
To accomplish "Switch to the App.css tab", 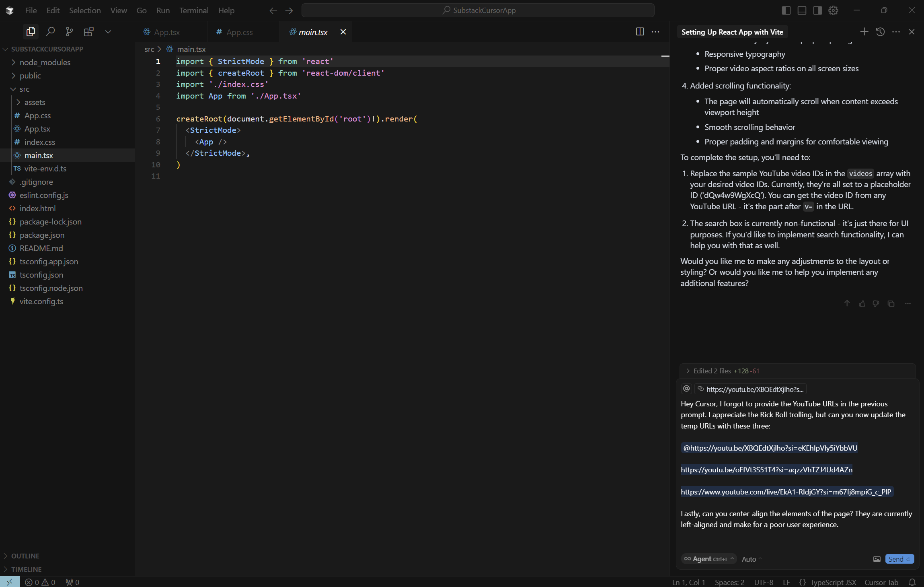I will pyautogui.click(x=239, y=32).
